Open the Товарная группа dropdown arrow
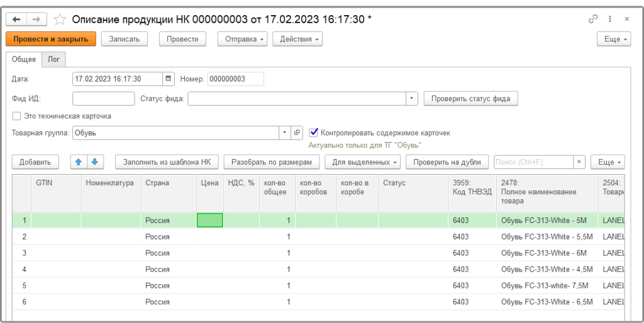 click(x=285, y=133)
